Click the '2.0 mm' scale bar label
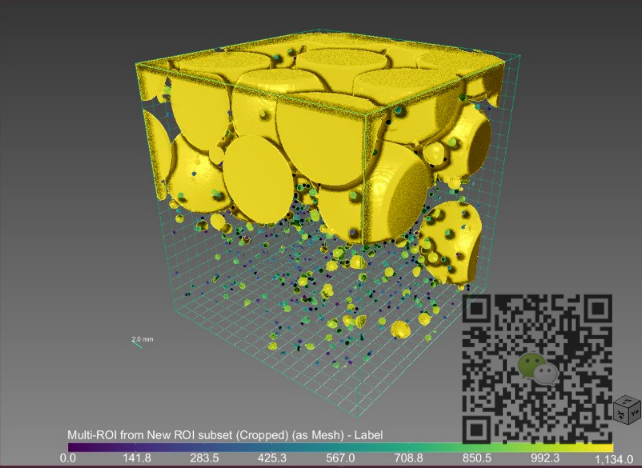 click(x=142, y=339)
